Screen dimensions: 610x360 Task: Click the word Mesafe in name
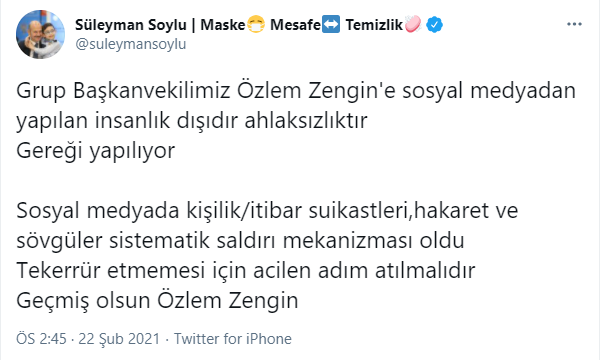click(295, 25)
